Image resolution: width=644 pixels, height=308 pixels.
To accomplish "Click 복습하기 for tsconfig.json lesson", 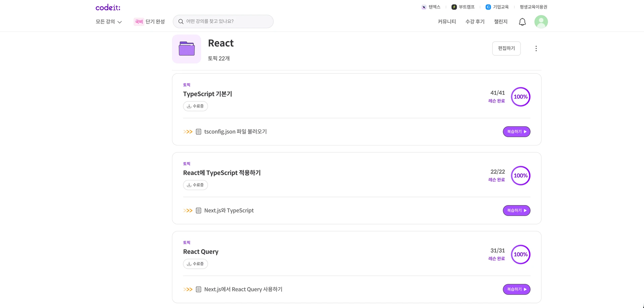I will click(x=517, y=132).
